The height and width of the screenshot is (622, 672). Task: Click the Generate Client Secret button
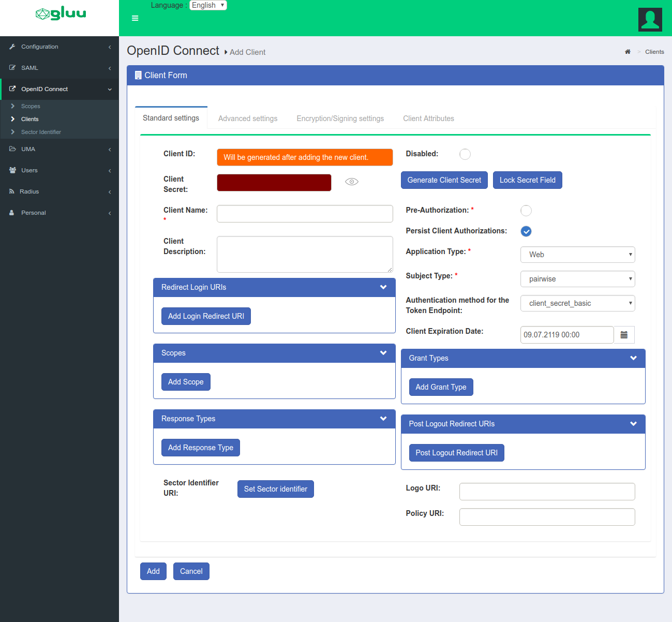click(x=444, y=180)
